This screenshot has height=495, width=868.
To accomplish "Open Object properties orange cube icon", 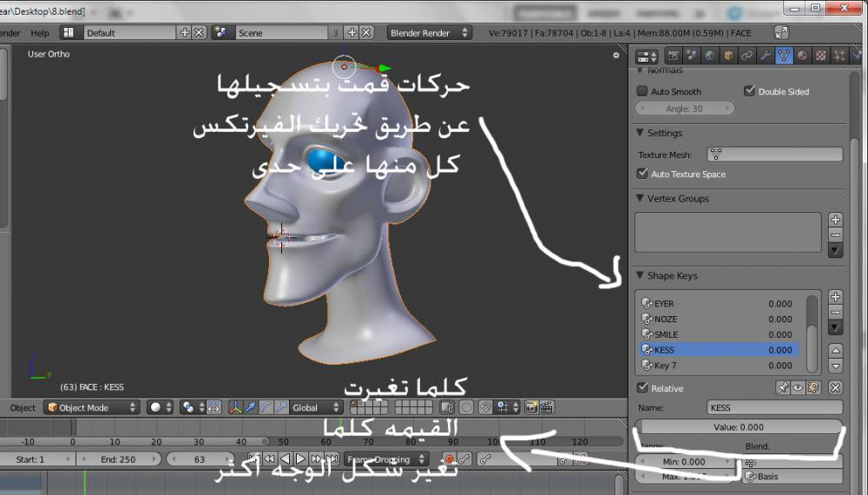I will (728, 56).
